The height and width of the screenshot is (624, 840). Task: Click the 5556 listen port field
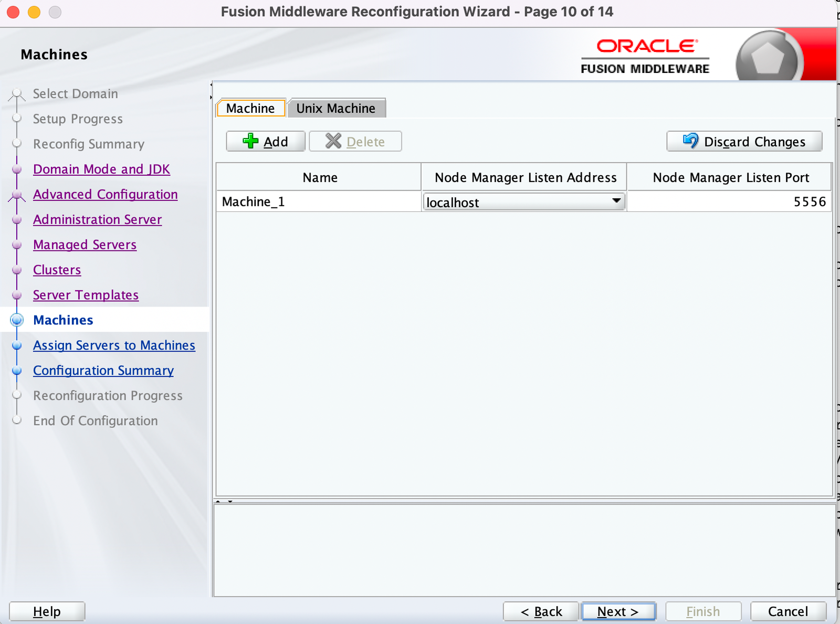point(729,202)
